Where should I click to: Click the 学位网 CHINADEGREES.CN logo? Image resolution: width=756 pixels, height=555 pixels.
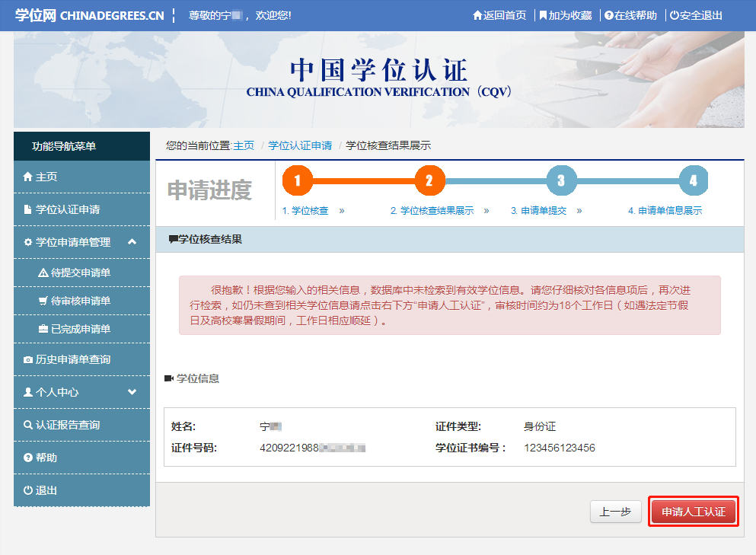click(x=90, y=15)
